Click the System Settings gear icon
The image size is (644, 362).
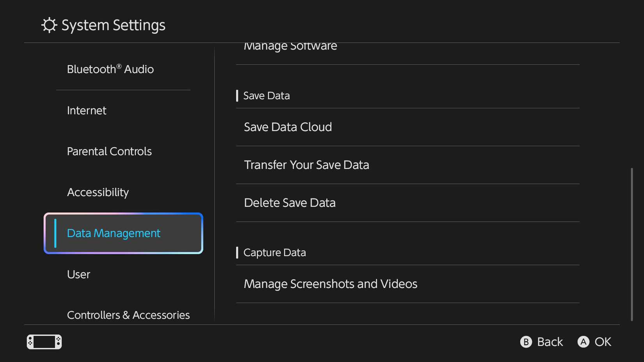(x=48, y=25)
